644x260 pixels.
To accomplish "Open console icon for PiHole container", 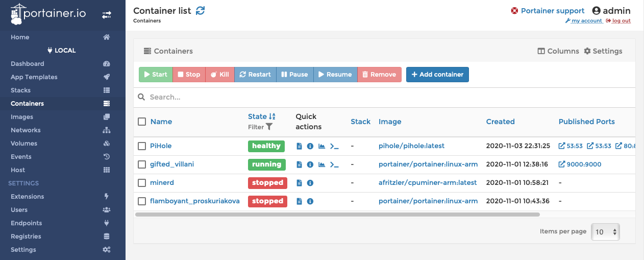I will coord(334,146).
